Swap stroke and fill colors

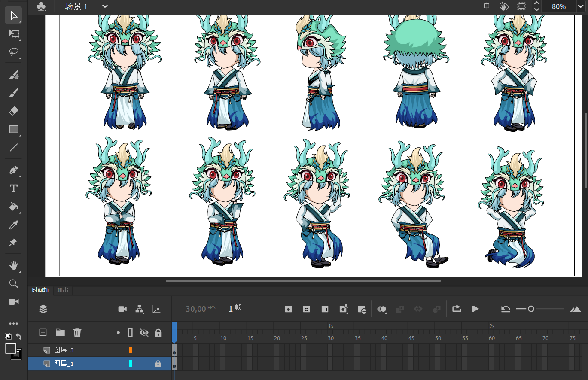(x=18, y=336)
